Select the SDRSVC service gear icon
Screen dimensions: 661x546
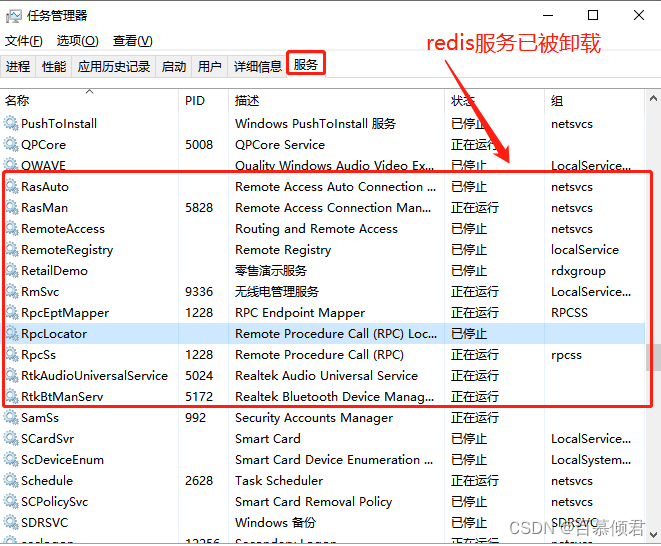(x=11, y=522)
